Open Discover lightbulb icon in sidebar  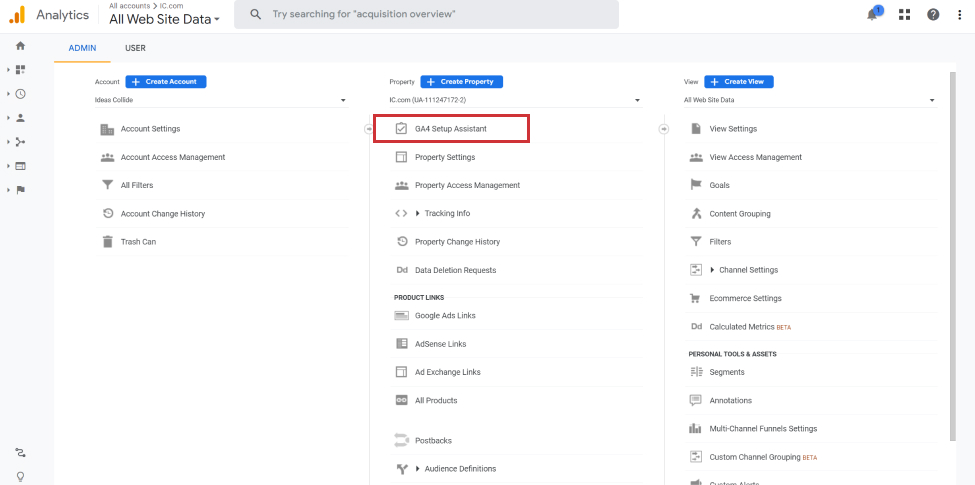coord(21,477)
